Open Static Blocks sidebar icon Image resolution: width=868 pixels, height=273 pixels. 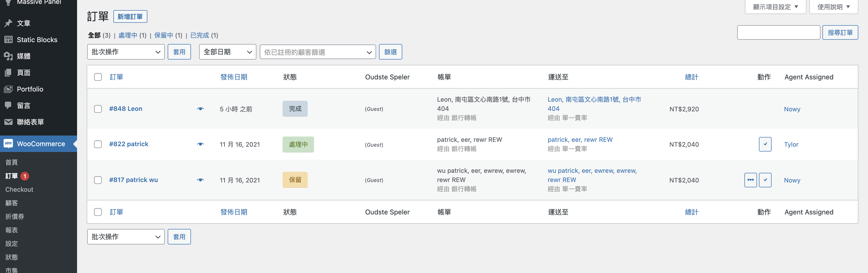coord(8,40)
